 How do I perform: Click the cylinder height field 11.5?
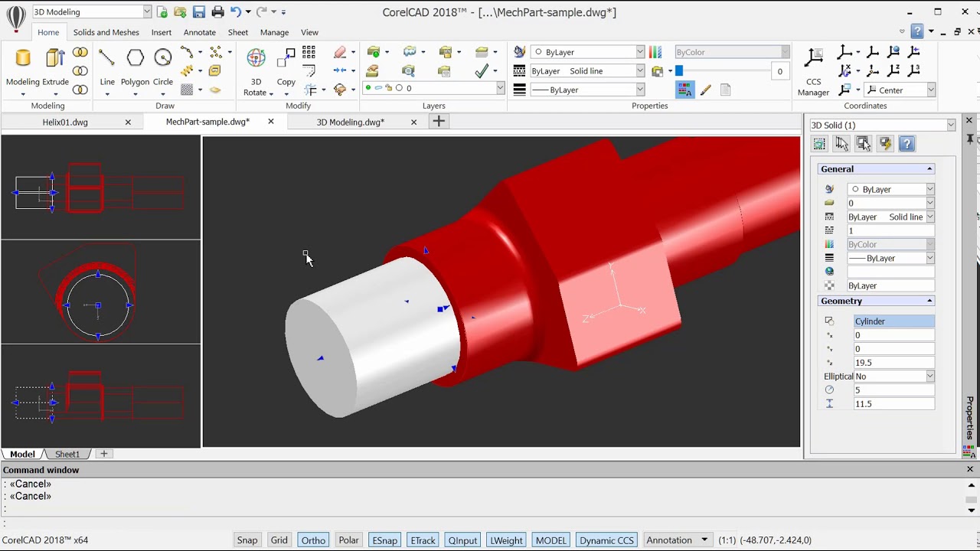[894, 404]
